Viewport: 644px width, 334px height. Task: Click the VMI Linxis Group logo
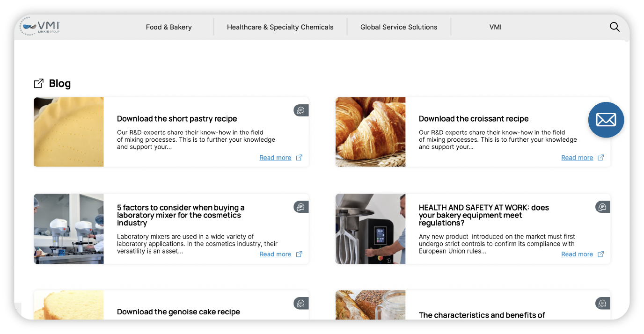[x=40, y=27]
